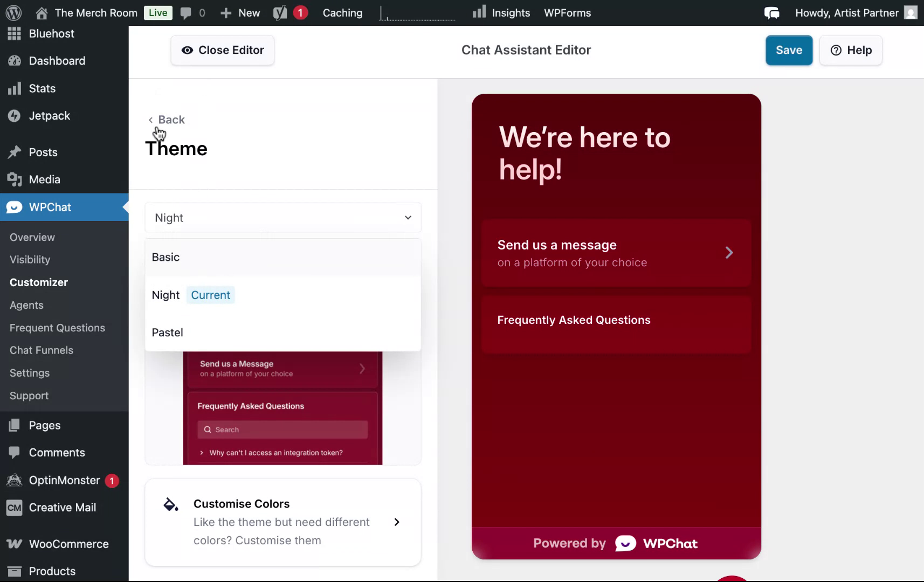The image size is (924, 582).
Task: Open the Yoast SEO notification icon
Action: point(289,12)
